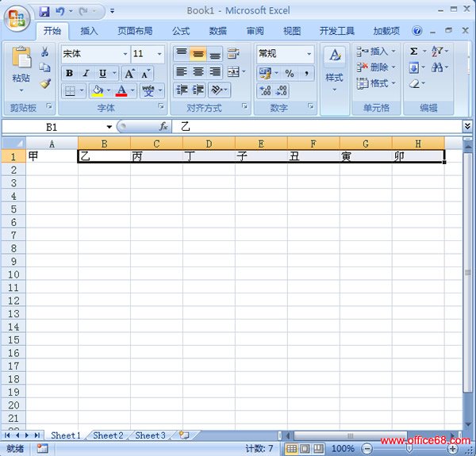Toggle bold formatting
Viewport: 476px width, 456px height.
[x=70, y=73]
